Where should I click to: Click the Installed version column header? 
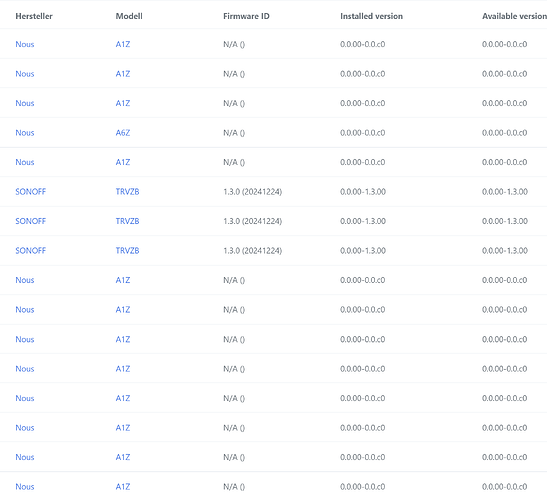coord(371,16)
